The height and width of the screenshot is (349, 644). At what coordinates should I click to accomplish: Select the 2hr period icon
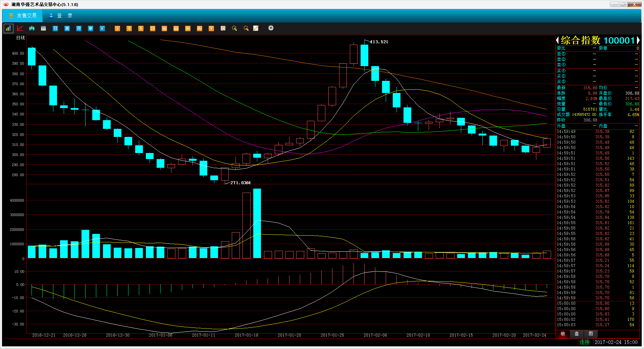click(x=188, y=29)
